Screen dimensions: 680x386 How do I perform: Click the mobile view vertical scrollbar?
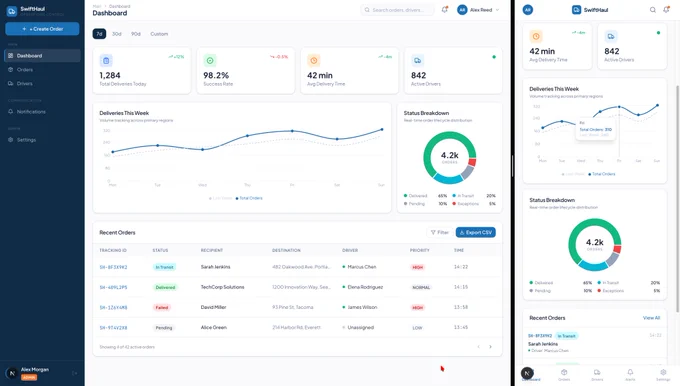pos(677,199)
